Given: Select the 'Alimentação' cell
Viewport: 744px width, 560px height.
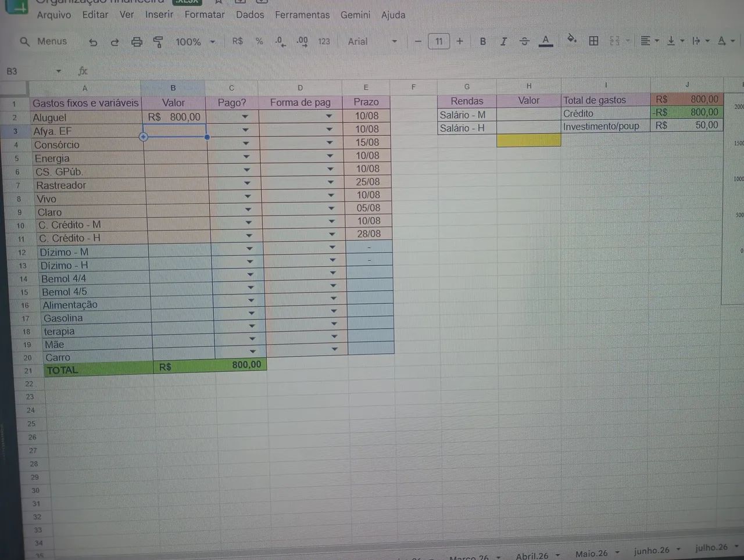Looking at the screenshot, I should tap(96, 305).
